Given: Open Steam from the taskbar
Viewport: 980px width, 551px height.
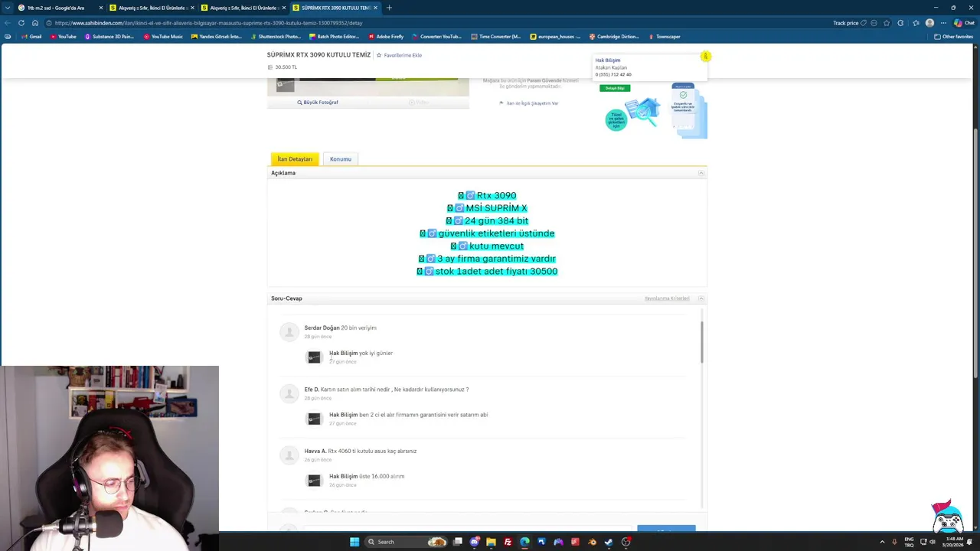Looking at the screenshot, I should tap(609, 542).
